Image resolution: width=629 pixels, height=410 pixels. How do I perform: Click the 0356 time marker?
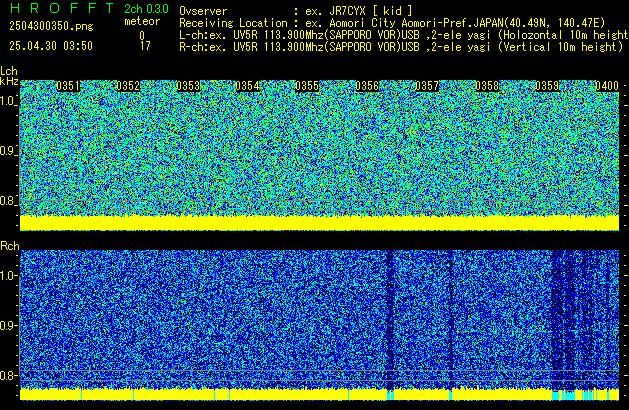(x=367, y=86)
